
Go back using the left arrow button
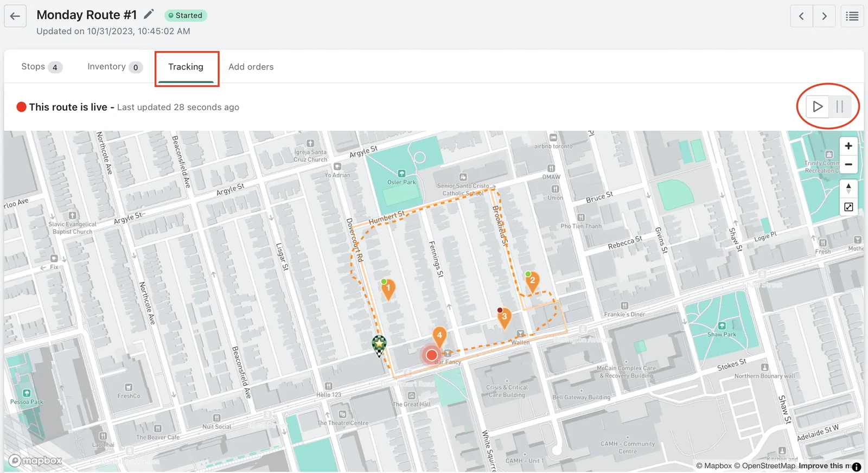[x=15, y=16]
